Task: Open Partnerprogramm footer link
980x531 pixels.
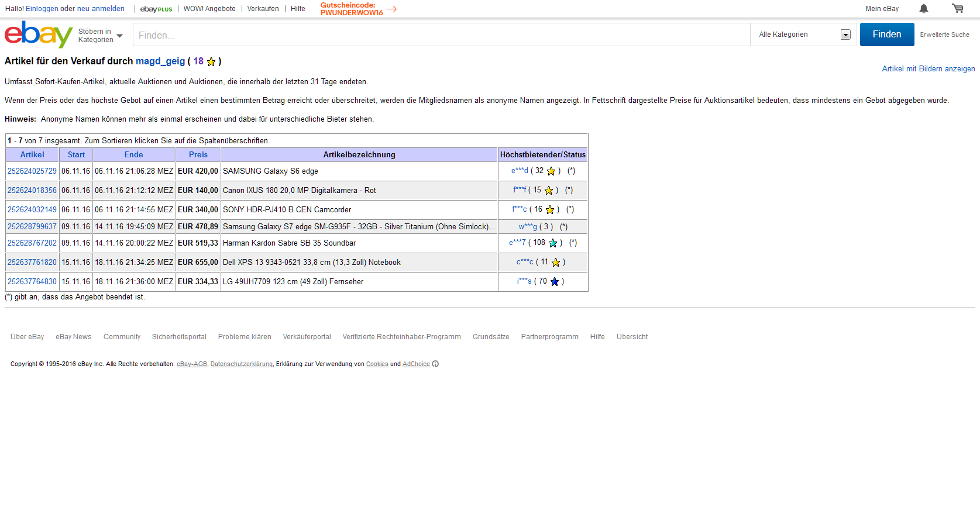Action: pyautogui.click(x=550, y=337)
